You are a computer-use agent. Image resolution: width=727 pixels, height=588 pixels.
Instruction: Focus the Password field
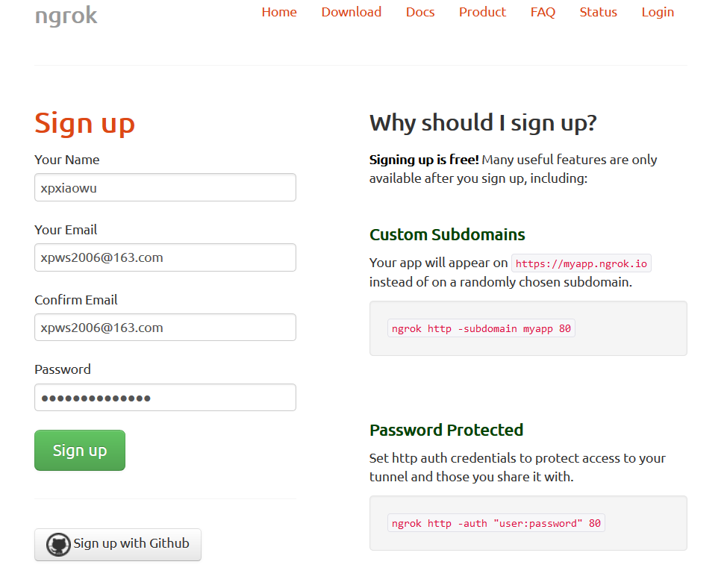point(165,398)
